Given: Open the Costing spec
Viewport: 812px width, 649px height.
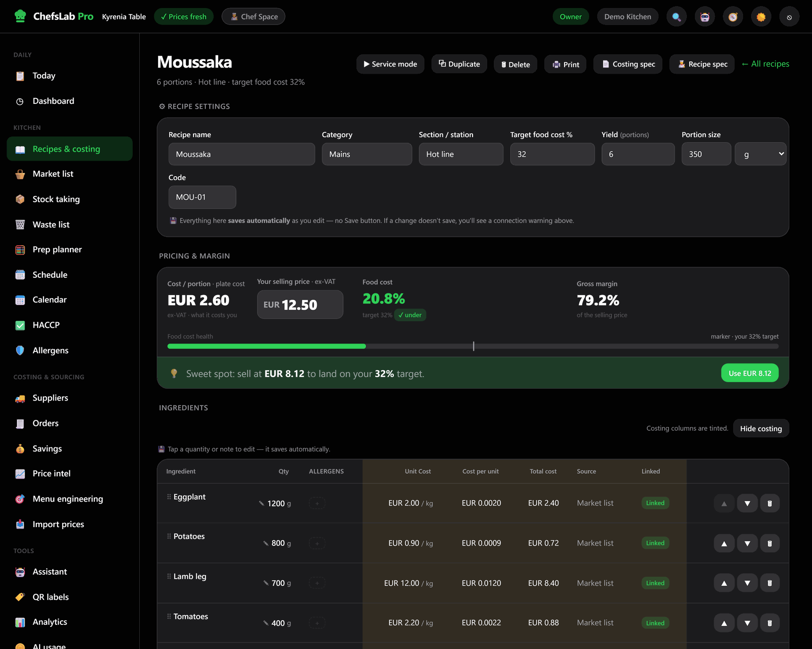Looking at the screenshot, I should 628,64.
